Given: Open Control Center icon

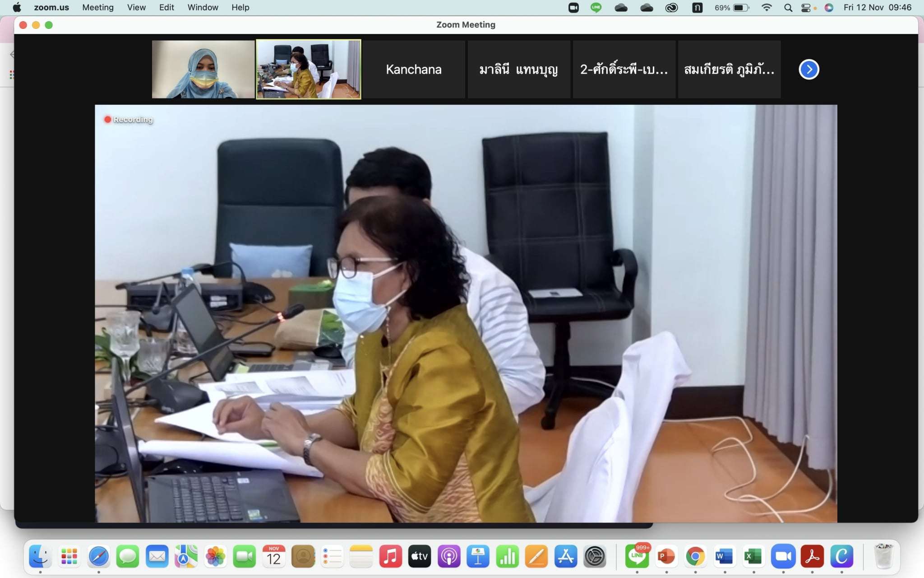Looking at the screenshot, I should coord(806,7).
